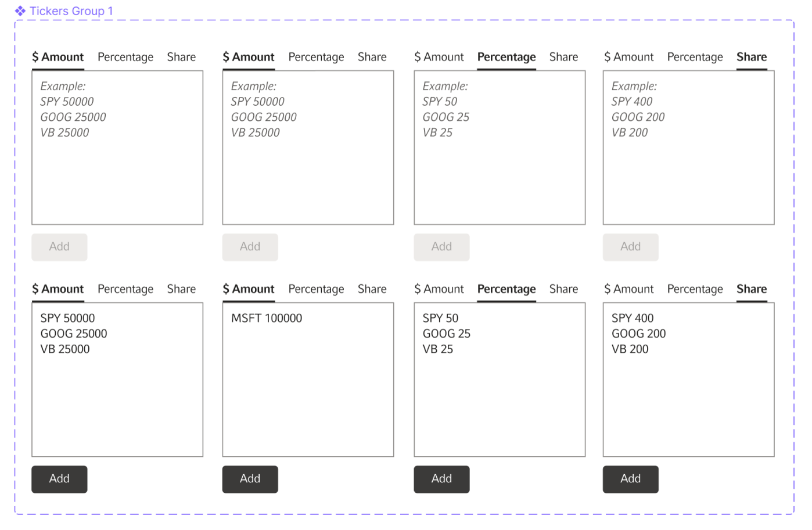Select $ Amount tab above the entered SPY 50000 list
Screen dimensions: 812x530
pos(58,289)
